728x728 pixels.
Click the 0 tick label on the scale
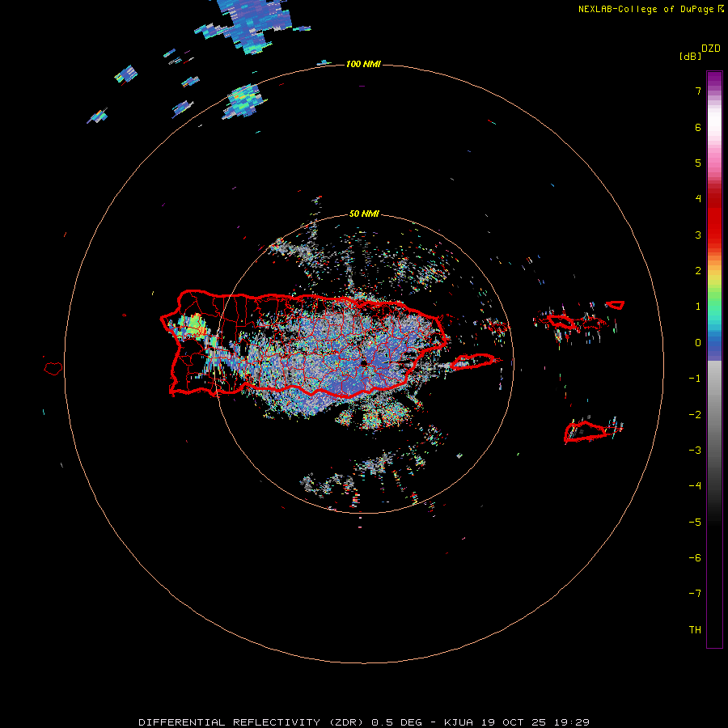pos(698,343)
